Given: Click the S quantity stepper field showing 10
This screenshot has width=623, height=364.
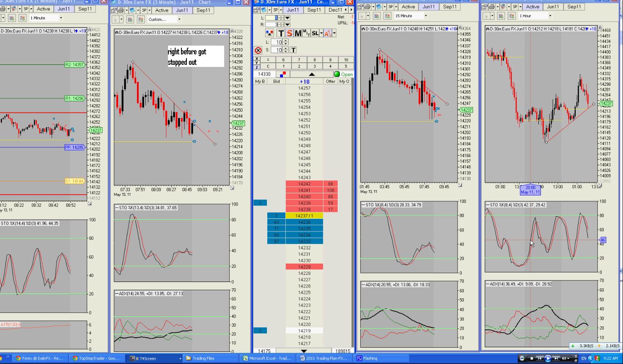Looking at the screenshot, I should pos(279,50).
